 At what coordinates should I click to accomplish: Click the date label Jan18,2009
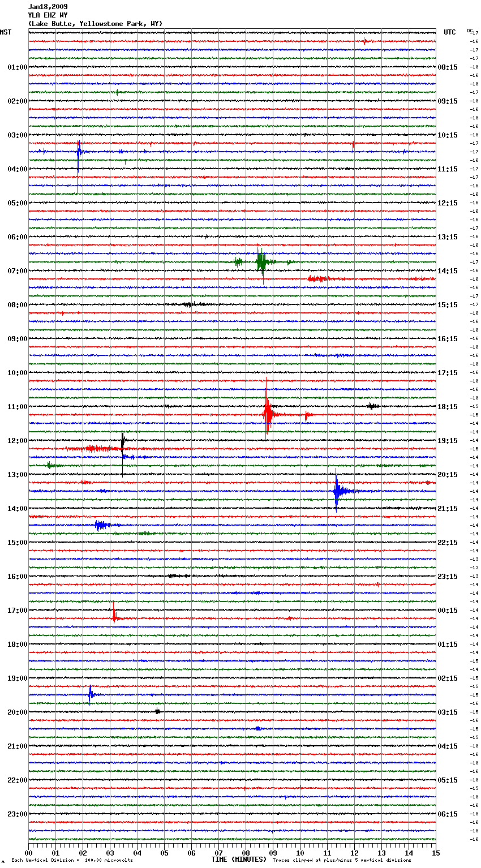48,7
